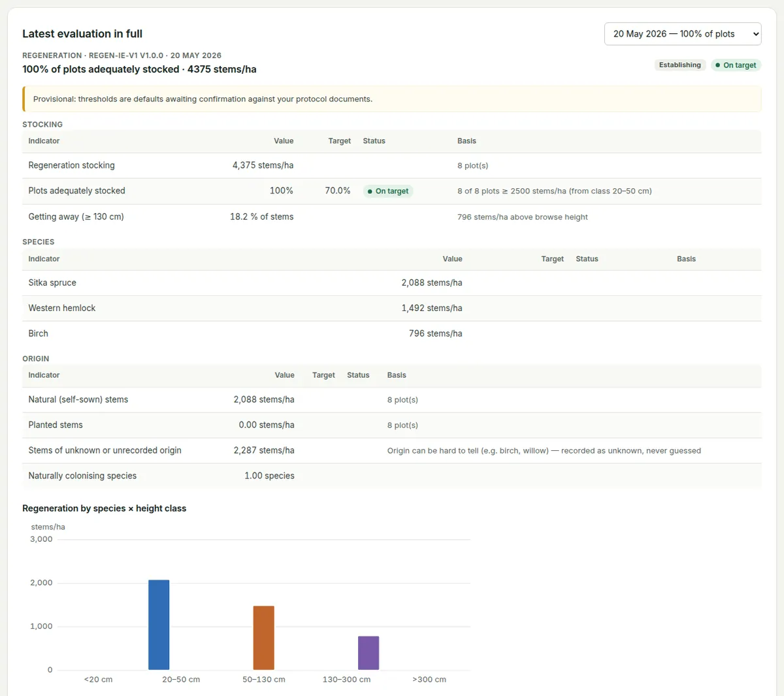Click the 100% of plots adequately stocked summary
The height and width of the screenshot is (696, 784).
[x=139, y=69]
